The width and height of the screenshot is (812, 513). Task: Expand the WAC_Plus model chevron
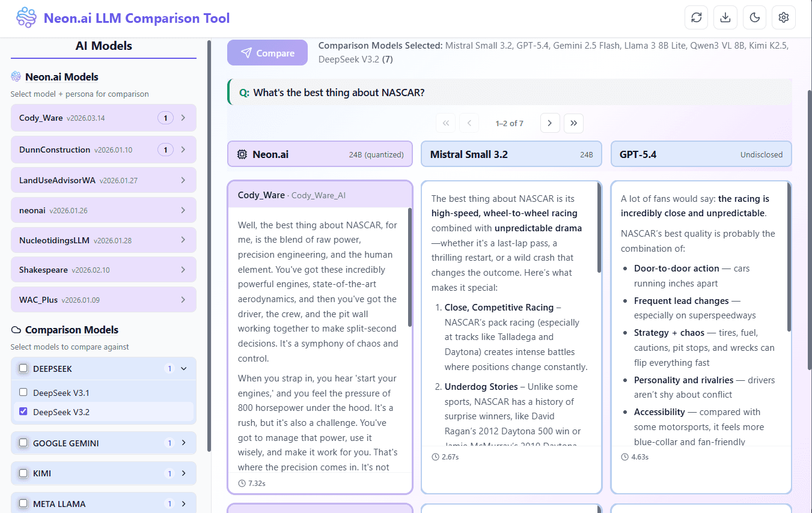183,300
